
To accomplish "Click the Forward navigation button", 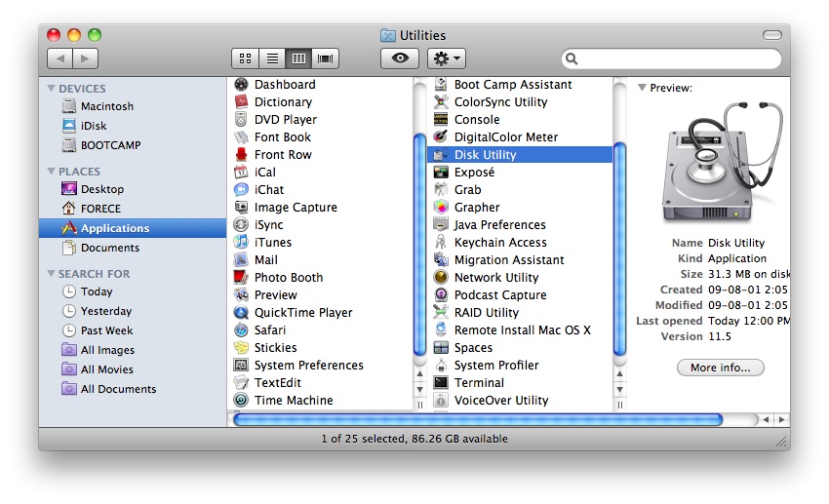I will (85, 58).
